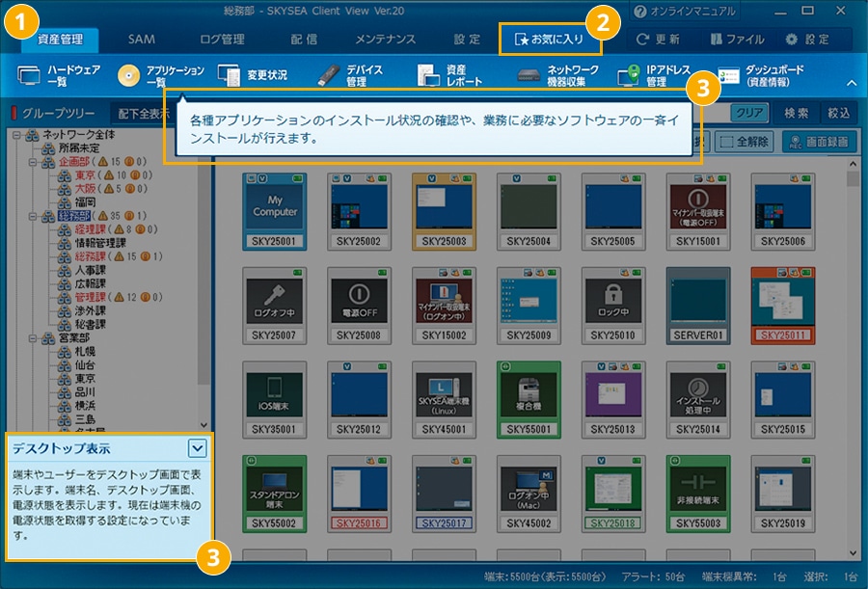Click the 画面録画 record button
The width and height of the screenshot is (868, 589).
click(819, 142)
